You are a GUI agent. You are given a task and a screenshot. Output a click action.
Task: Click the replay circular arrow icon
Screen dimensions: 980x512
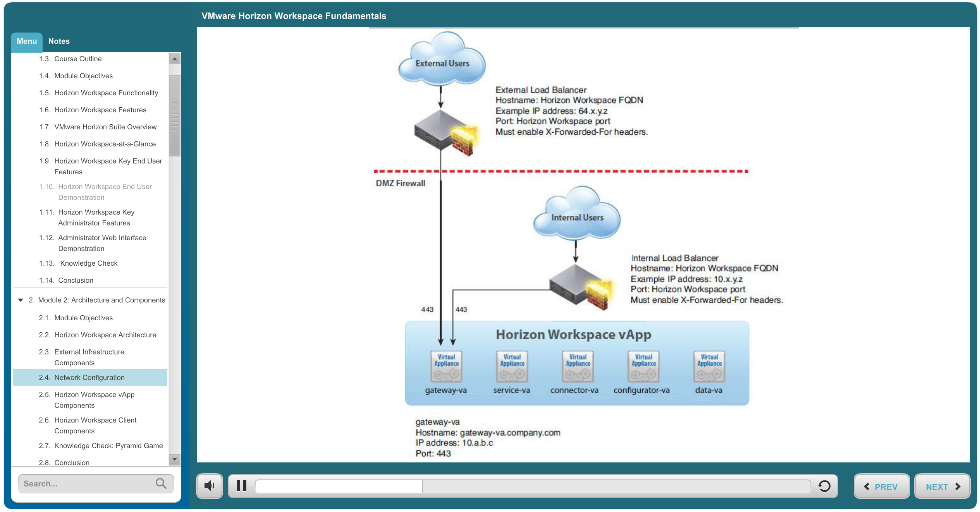tap(824, 486)
